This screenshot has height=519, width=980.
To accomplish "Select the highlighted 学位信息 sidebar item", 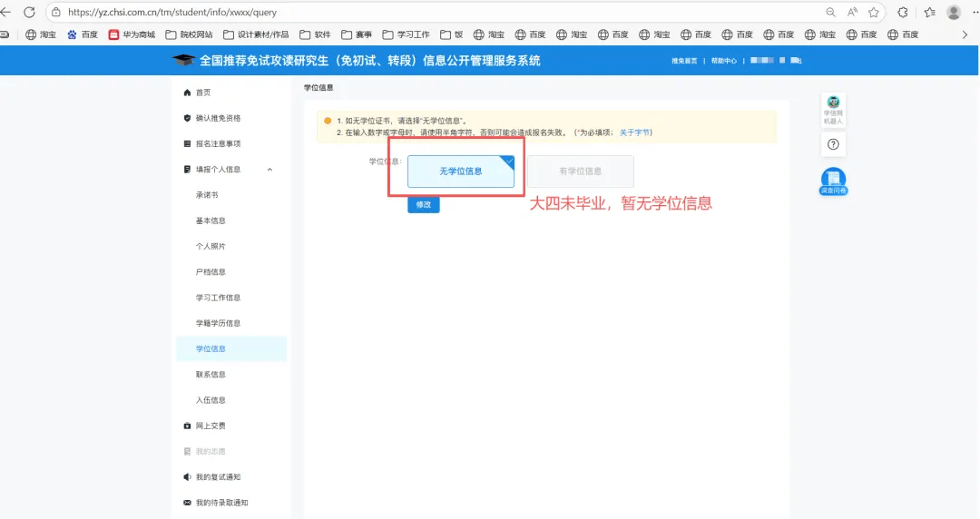I will tap(231, 349).
